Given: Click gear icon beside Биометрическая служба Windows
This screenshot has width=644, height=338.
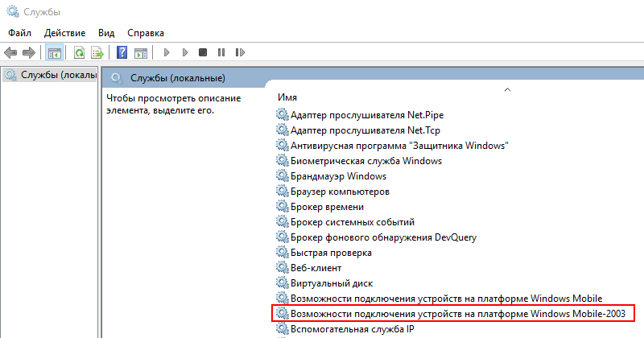Looking at the screenshot, I should click(x=283, y=160).
